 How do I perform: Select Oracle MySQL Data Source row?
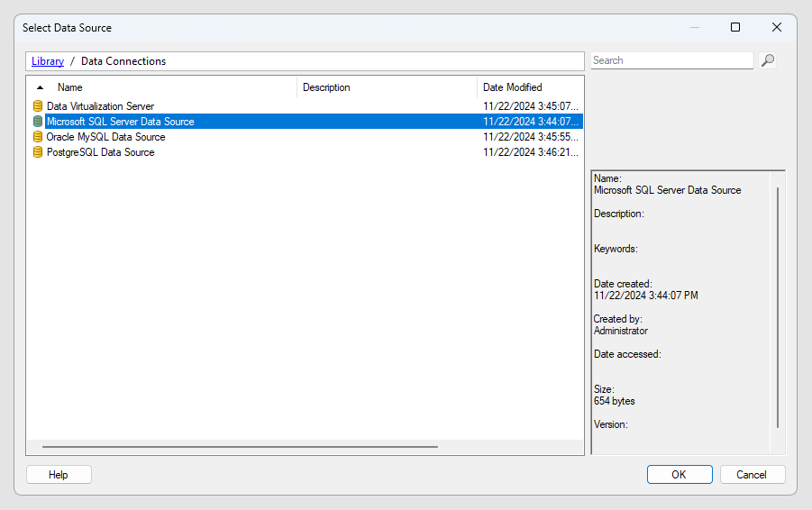[305, 137]
